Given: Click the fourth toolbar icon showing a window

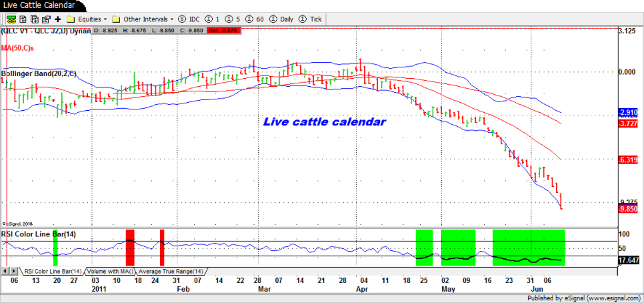Looking at the screenshot, I should (x=44, y=19).
